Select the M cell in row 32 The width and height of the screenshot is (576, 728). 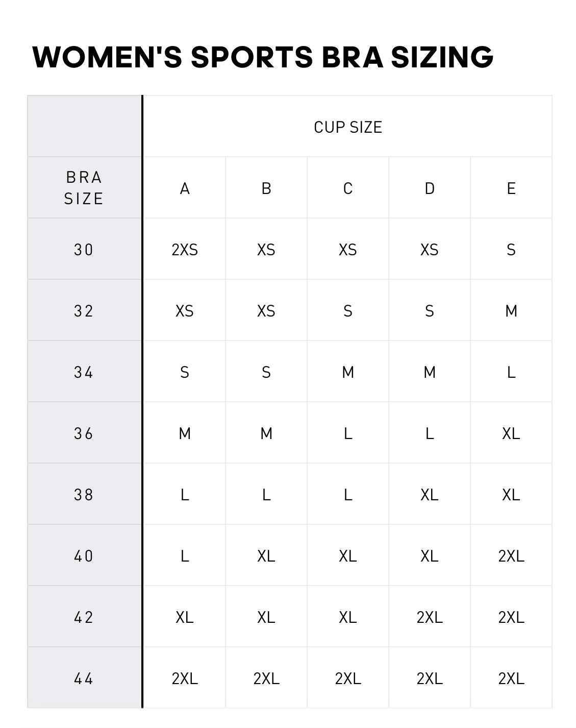tap(511, 311)
